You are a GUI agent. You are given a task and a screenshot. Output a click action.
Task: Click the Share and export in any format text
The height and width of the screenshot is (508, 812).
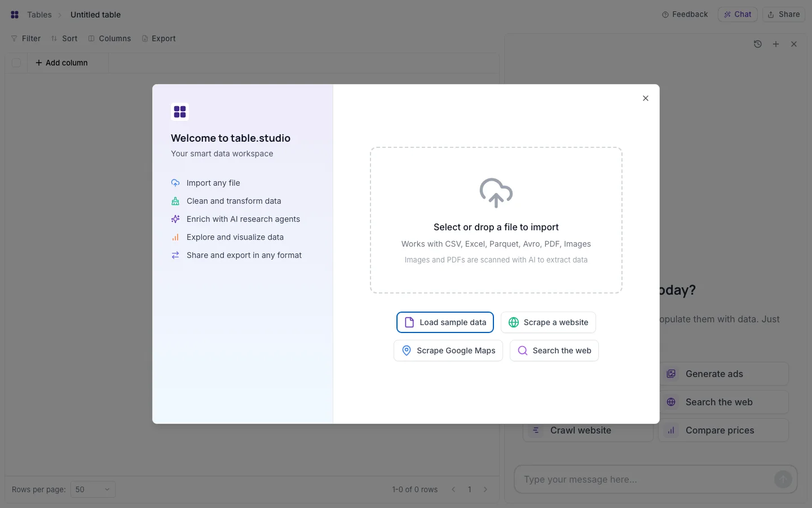pos(244,255)
